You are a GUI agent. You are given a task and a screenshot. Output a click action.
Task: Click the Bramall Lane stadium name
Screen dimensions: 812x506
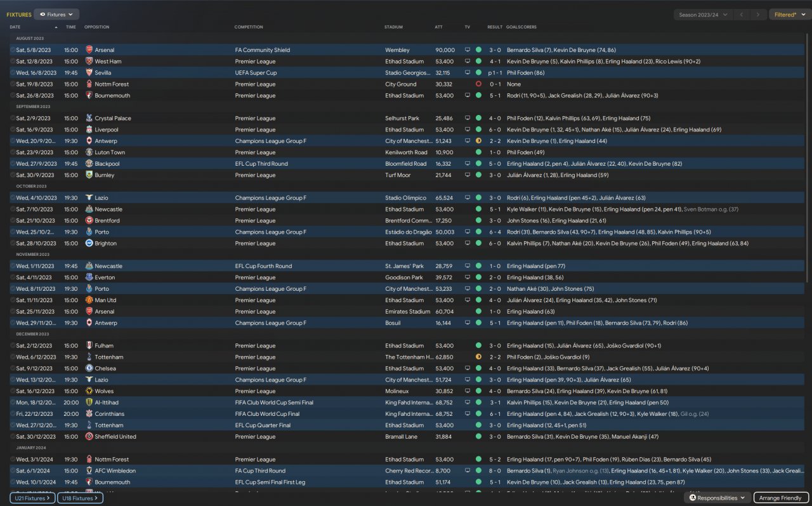402,437
